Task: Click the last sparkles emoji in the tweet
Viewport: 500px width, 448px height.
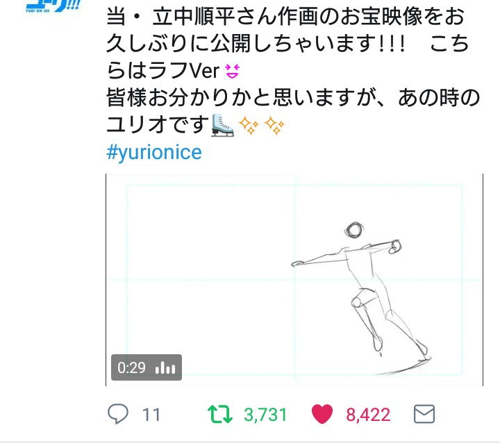Action: (276, 126)
